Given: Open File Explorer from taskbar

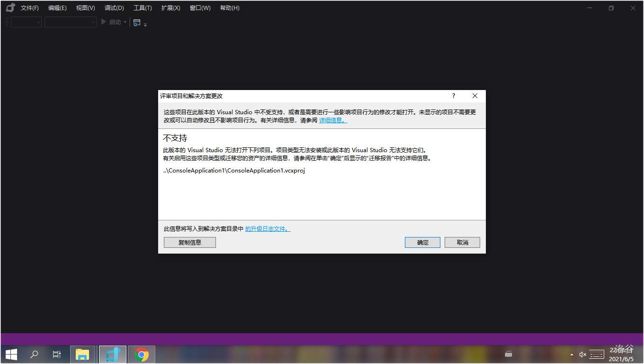Looking at the screenshot, I should 82,354.
